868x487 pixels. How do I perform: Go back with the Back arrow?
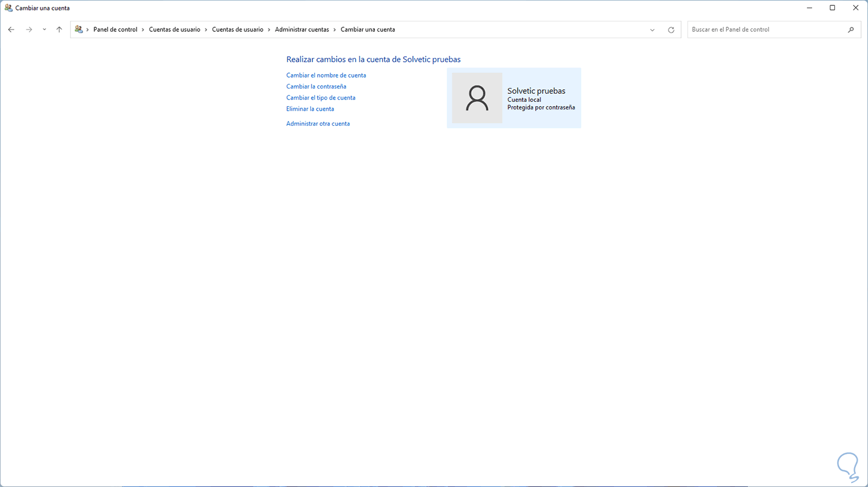pos(11,30)
